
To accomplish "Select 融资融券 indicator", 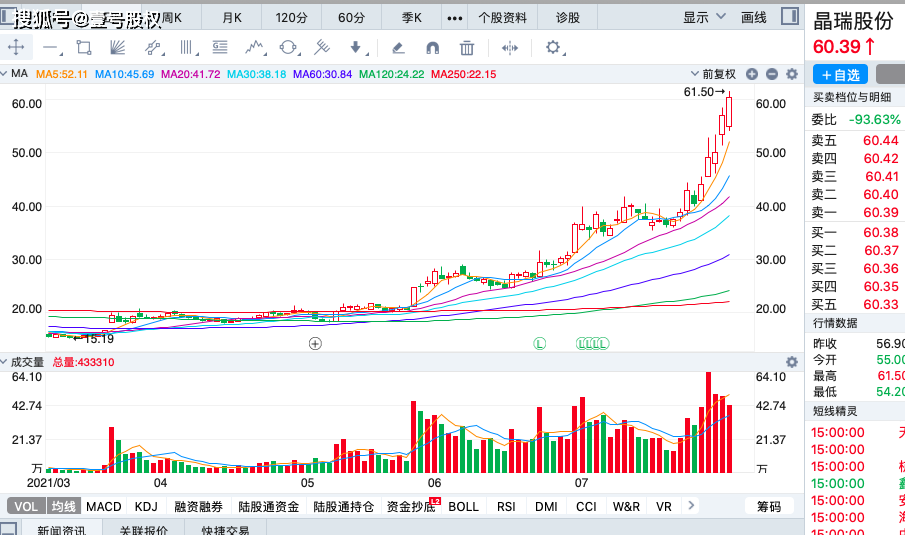I will click(199, 506).
